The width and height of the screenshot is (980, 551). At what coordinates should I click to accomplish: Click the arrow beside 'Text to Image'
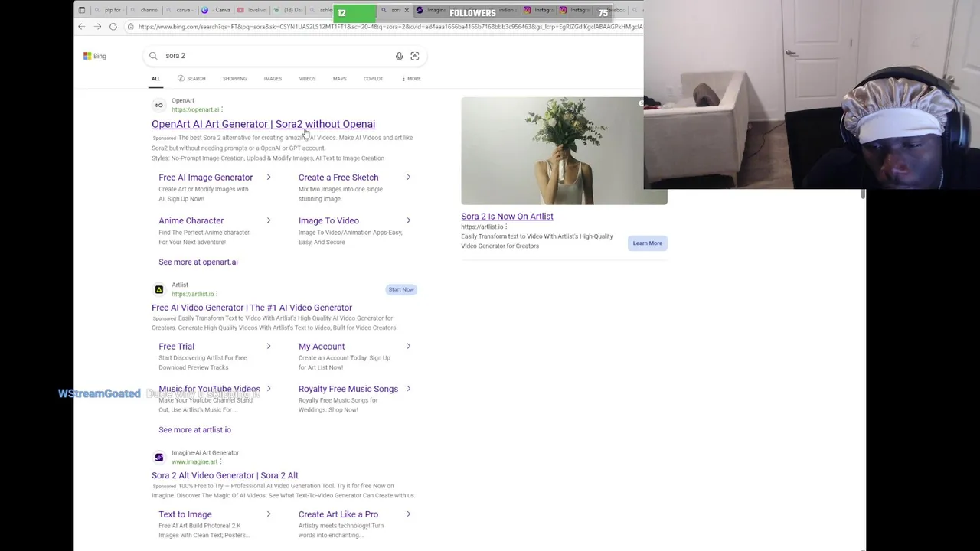pyautogui.click(x=269, y=514)
